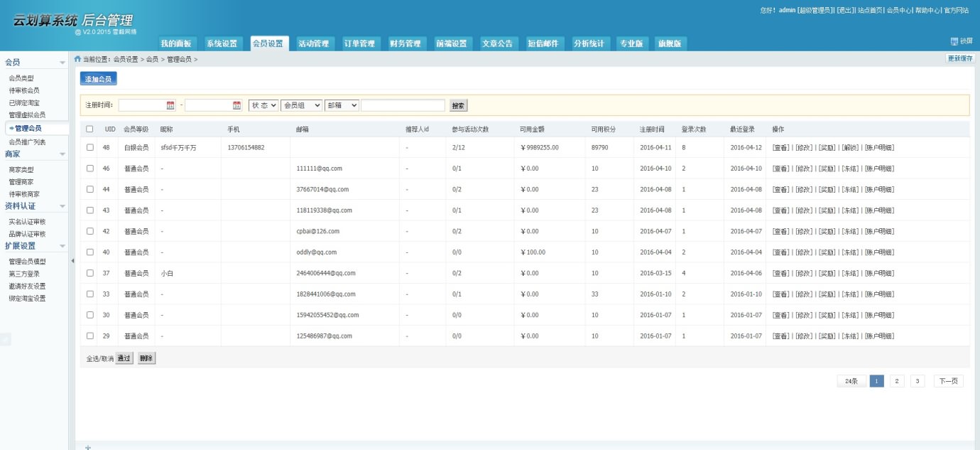Click 修改 edit for UID 44 row

(x=803, y=190)
